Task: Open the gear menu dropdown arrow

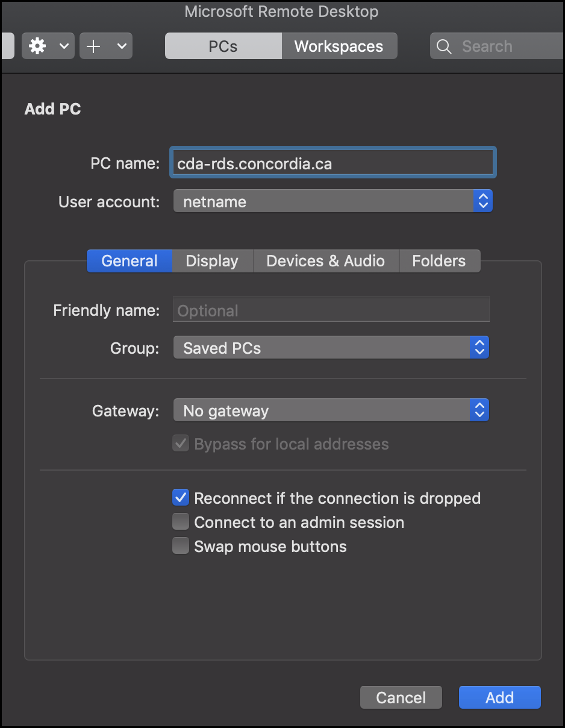Action: pos(64,46)
